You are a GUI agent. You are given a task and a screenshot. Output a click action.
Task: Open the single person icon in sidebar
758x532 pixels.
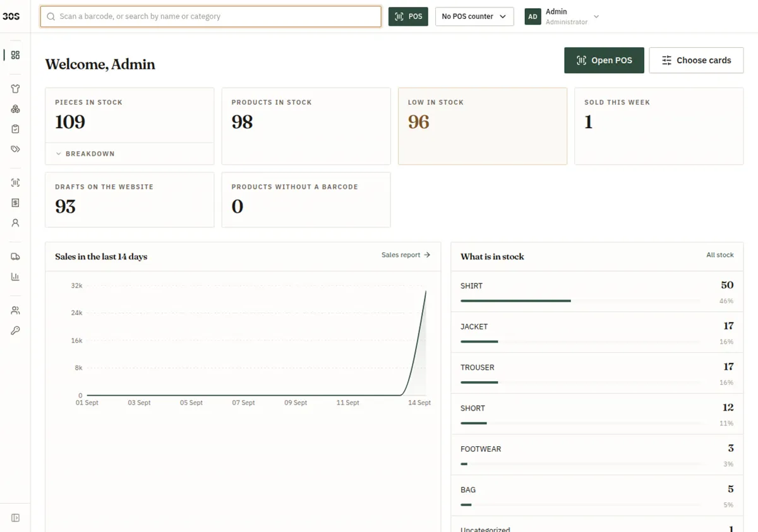point(15,223)
